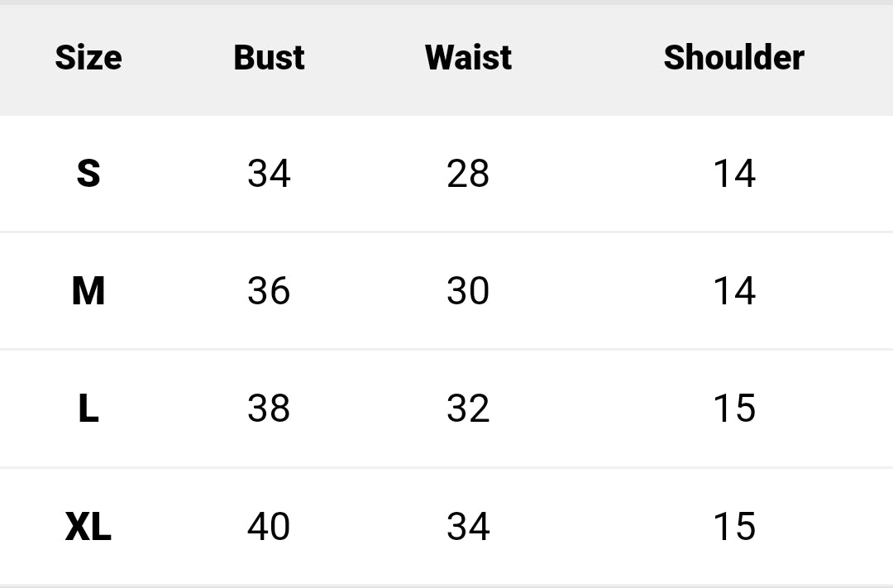
Task: Select the XL size row label
Action: (88, 527)
